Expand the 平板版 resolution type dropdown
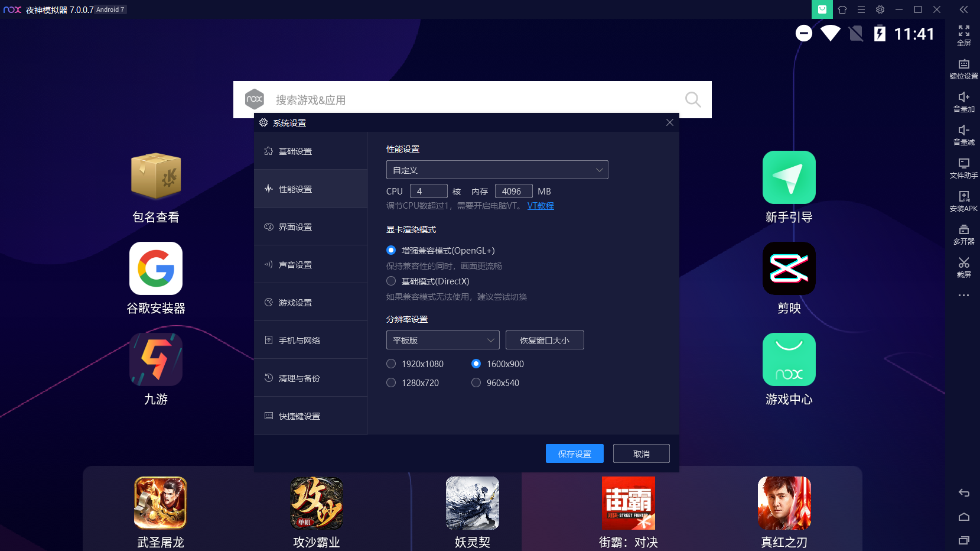The height and width of the screenshot is (551, 980). [x=442, y=340]
